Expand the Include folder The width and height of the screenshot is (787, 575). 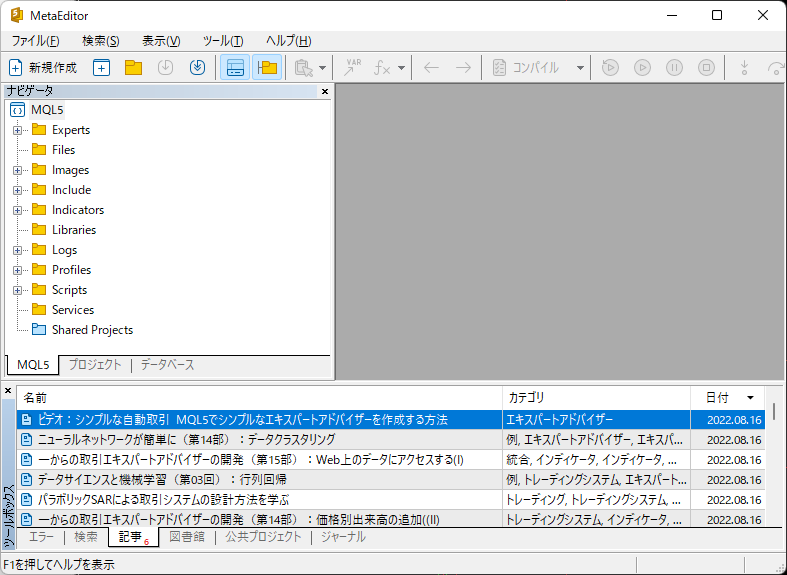[18, 190]
